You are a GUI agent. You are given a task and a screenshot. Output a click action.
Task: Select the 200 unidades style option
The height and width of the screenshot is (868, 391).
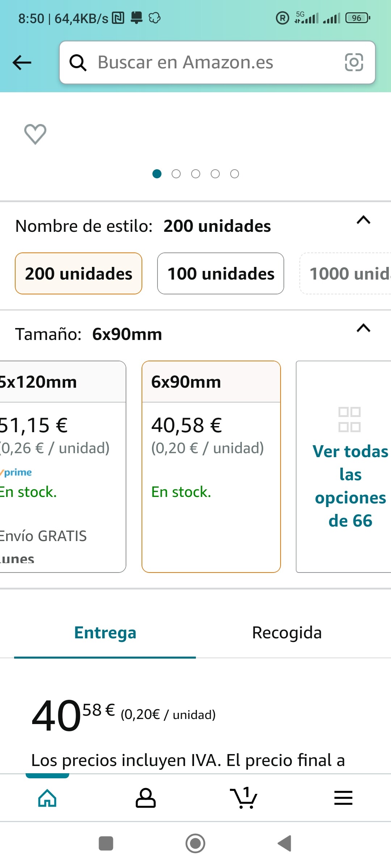pyautogui.click(x=79, y=273)
